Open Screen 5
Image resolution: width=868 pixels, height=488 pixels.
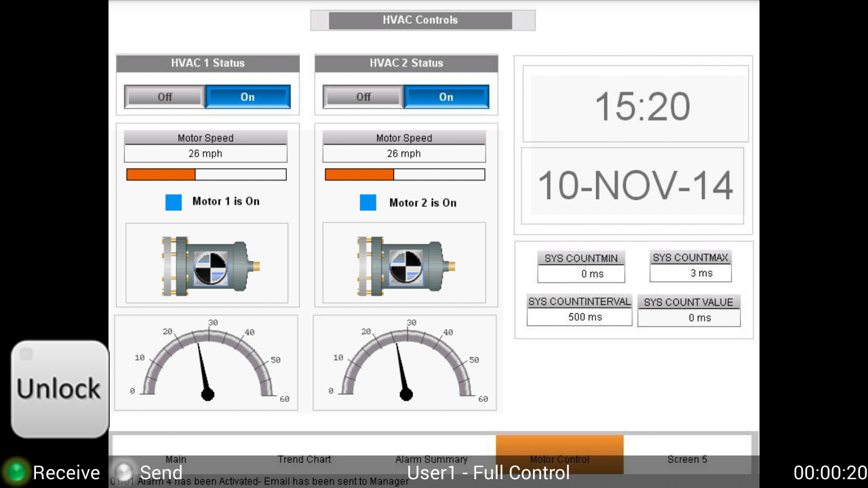point(687,459)
